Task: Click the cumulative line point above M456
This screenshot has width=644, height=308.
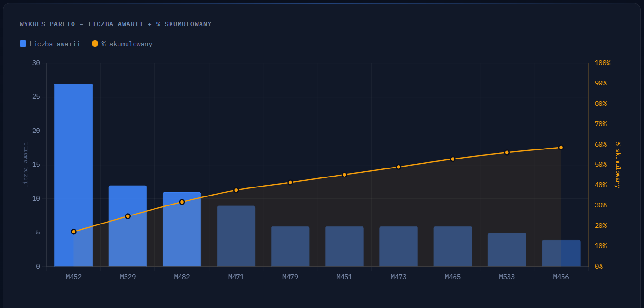Action: 561,148
